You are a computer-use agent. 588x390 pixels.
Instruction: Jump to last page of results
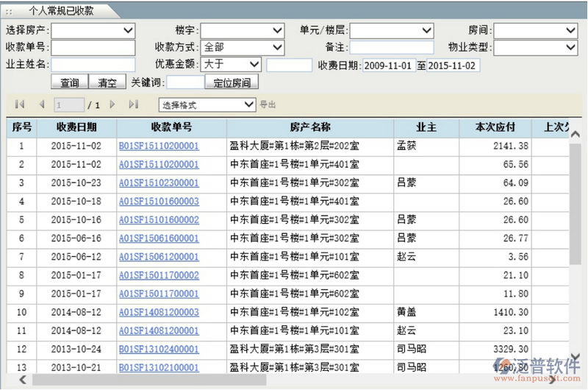click(133, 105)
